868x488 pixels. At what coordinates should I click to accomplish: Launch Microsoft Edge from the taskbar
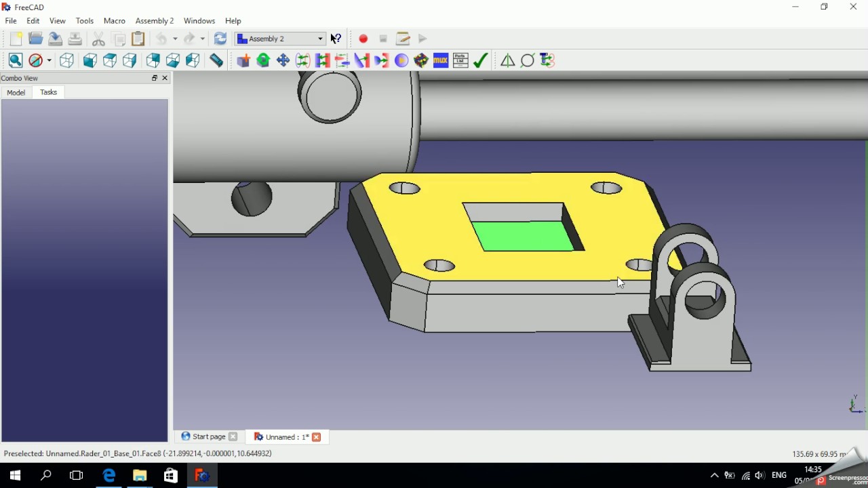[x=108, y=476]
